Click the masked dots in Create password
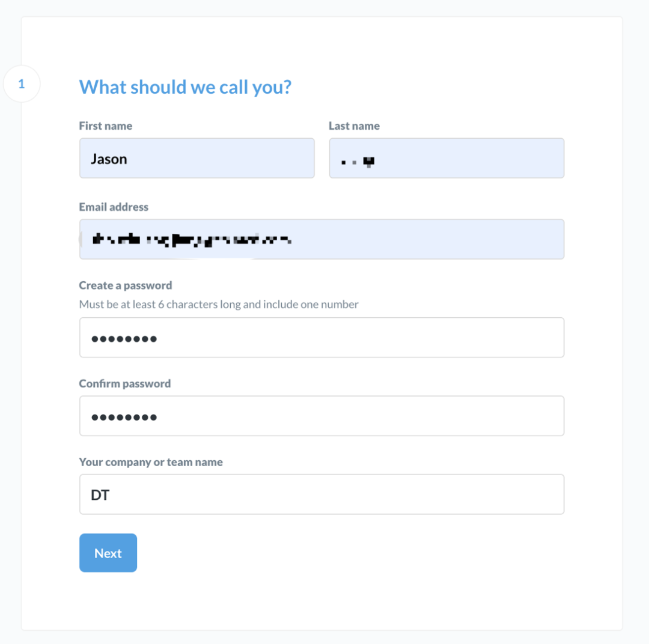Screen dimensions: 649x644 pyautogui.click(x=124, y=339)
